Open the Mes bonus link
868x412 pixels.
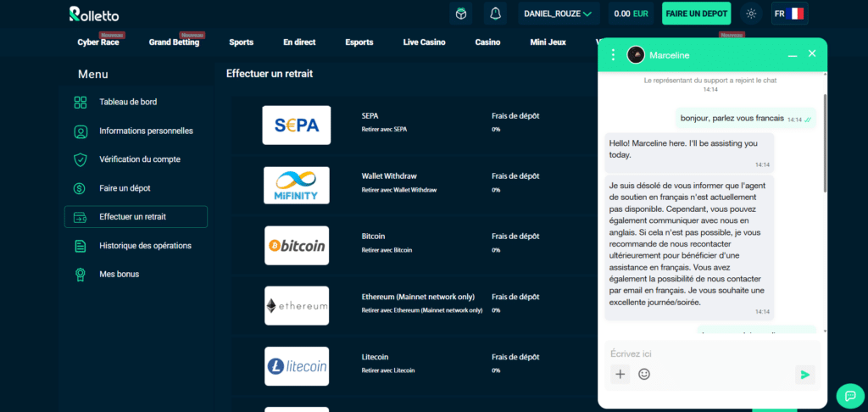coord(119,274)
